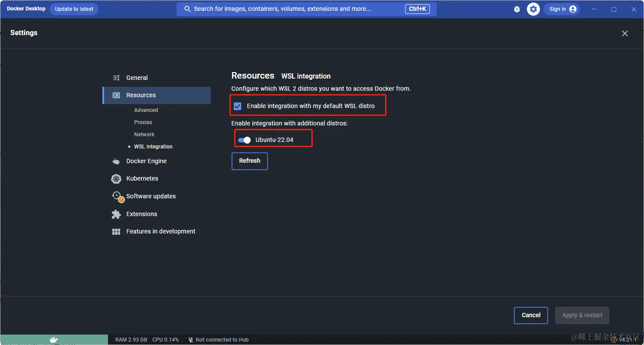Click the Features in development grid icon
644x345 pixels.
(116, 232)
